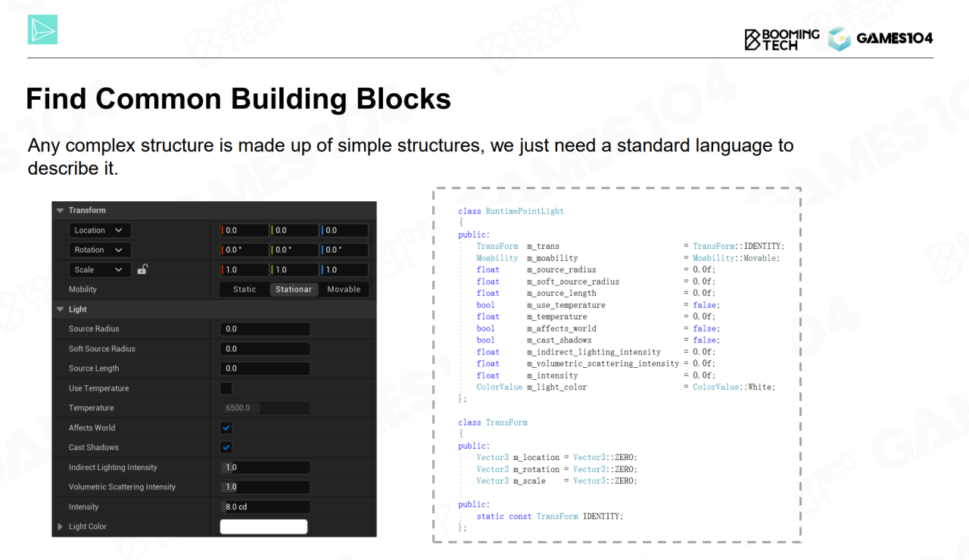This screenshot has width=969, height=560.
Task: Expand the Light Color property
Action: click(x=61, y=527)
